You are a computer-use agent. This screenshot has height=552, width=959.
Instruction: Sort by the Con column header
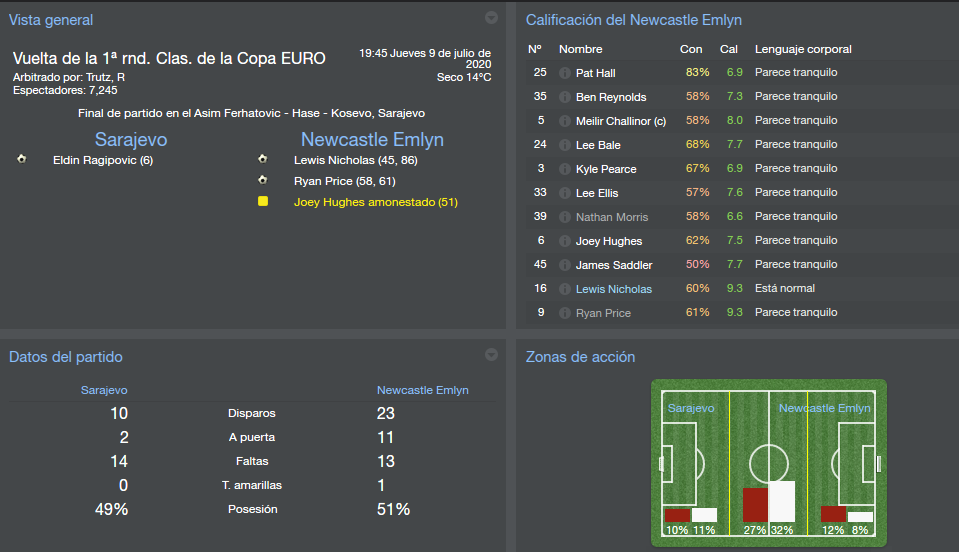tap(691, 49)
